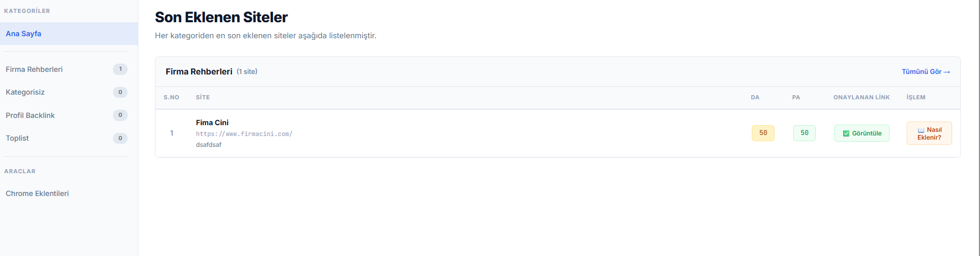Click the book icon in Nasıl Eklenir
Image resolution: width=980 pixels, height=256 pixels.
pos(921,130)
